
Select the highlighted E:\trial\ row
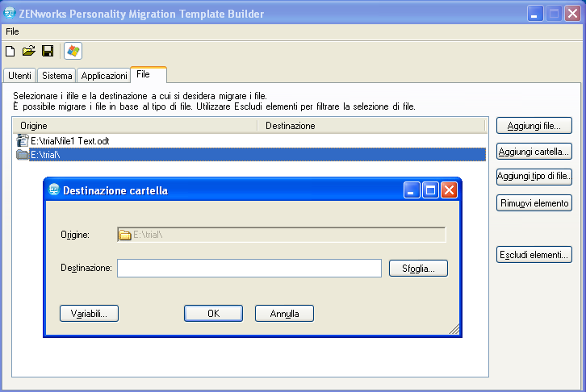(x=250, y=155)
